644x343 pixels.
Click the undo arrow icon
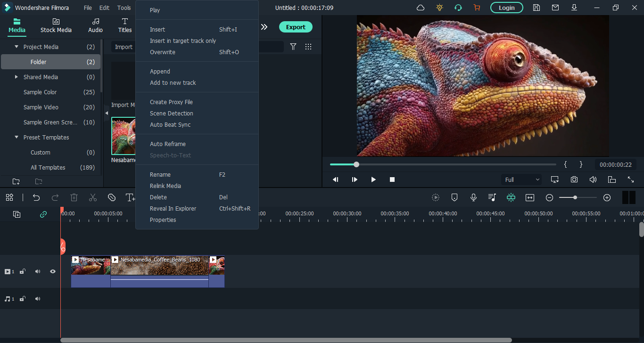(36, 197)
